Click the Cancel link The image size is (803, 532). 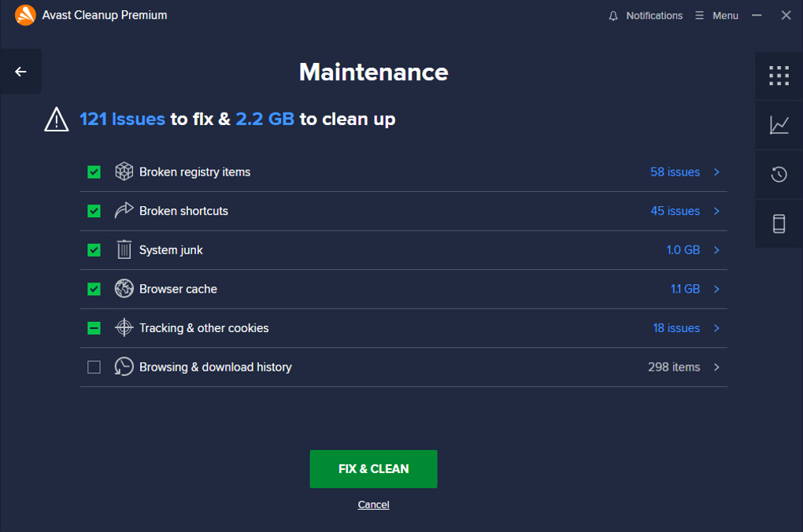tap(373, 504)
